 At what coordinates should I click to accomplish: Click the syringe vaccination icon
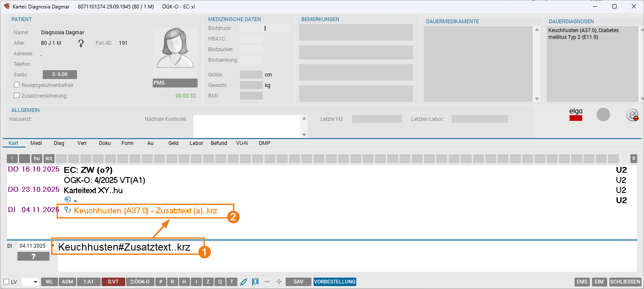243,282
